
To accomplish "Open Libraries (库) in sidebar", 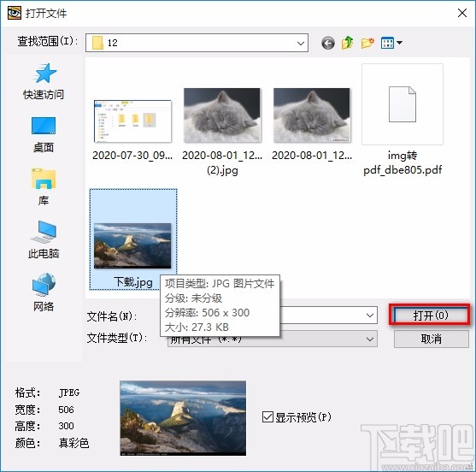I will [44, 186].
